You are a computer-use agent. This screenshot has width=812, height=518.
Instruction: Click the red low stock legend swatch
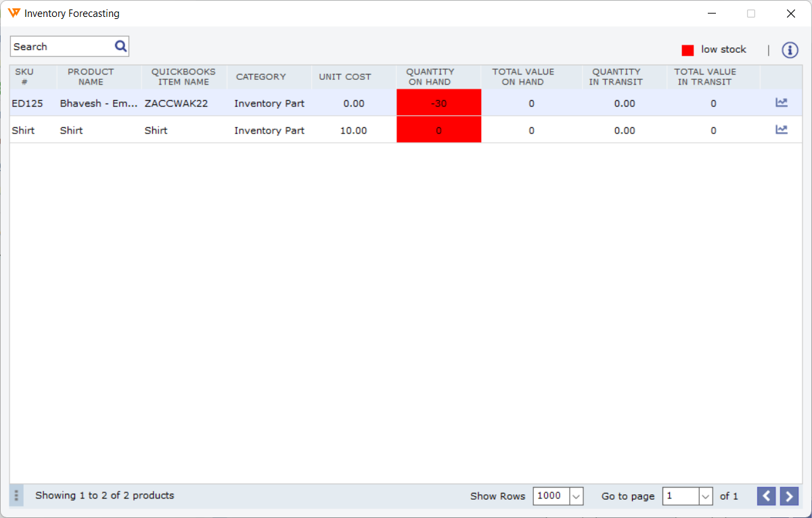pyautogui.click(x=688, y=50)
